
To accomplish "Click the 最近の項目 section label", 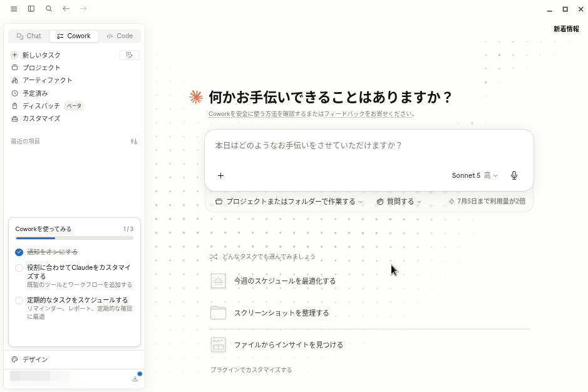I will [x=25, y=142].
